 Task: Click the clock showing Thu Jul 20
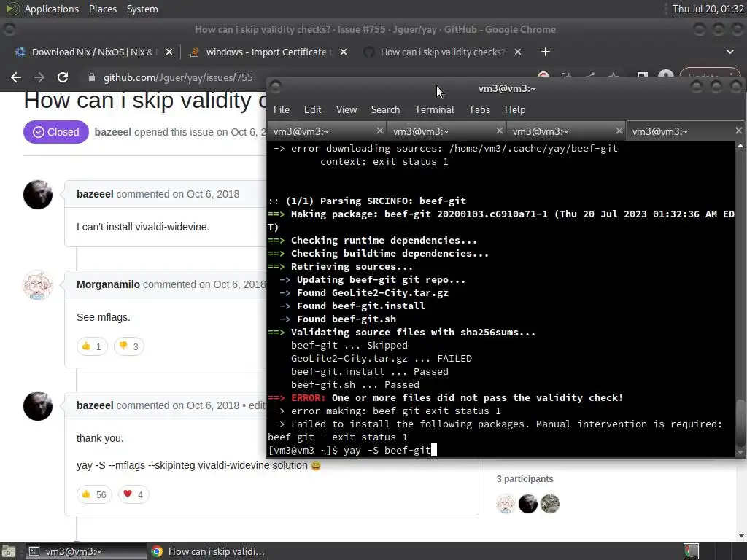[x=708, y=9]
